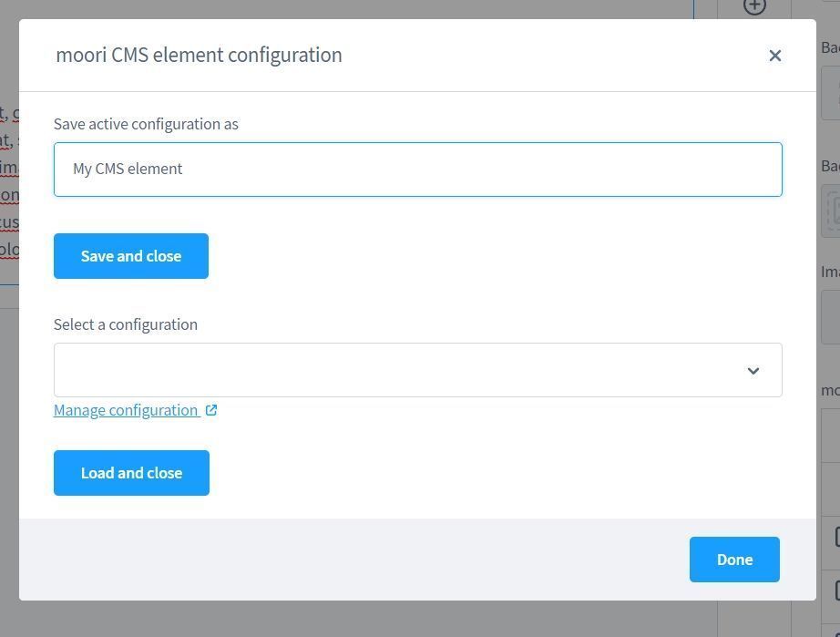
Task: Confirm with the Done button
Action: pyautogui.click(x=734, y=560)
